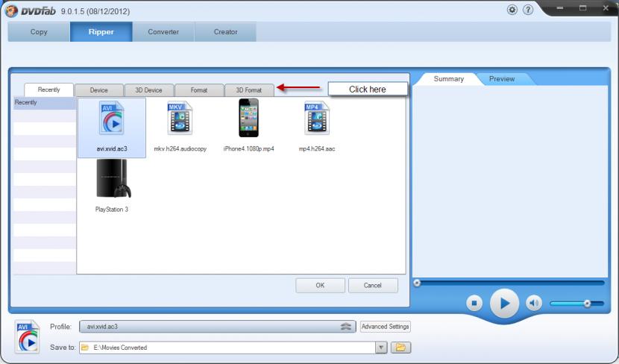
Task: Start playback with the Play button
Action: tap(504, 303)
